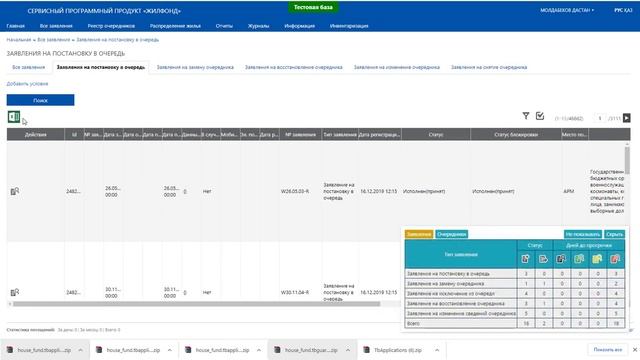The image size is (640, 360).
Task: Switch to Заявления на снятие очередника tab
Action: tap(489, 67)
